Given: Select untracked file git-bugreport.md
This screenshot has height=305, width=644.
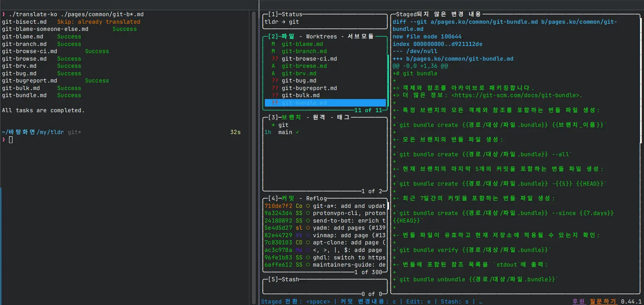Looking at the screenshot, I should 325,88.
